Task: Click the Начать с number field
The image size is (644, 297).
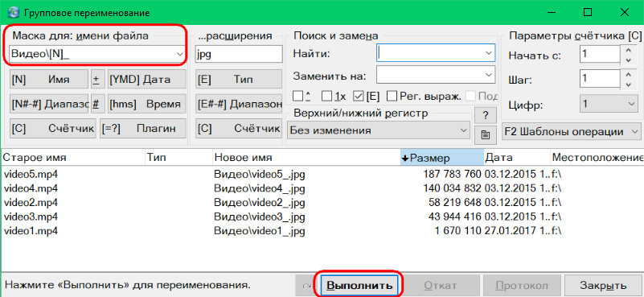Action: point(600,54)
